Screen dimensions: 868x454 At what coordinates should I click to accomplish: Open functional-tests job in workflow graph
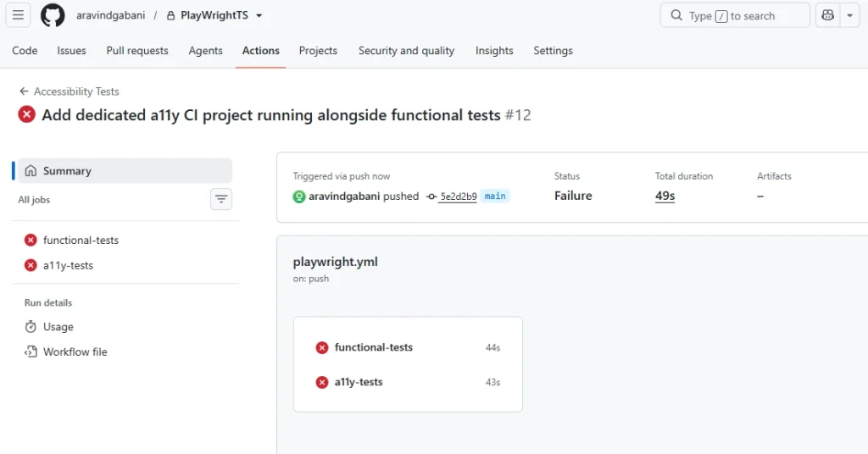tap(374, 347)
